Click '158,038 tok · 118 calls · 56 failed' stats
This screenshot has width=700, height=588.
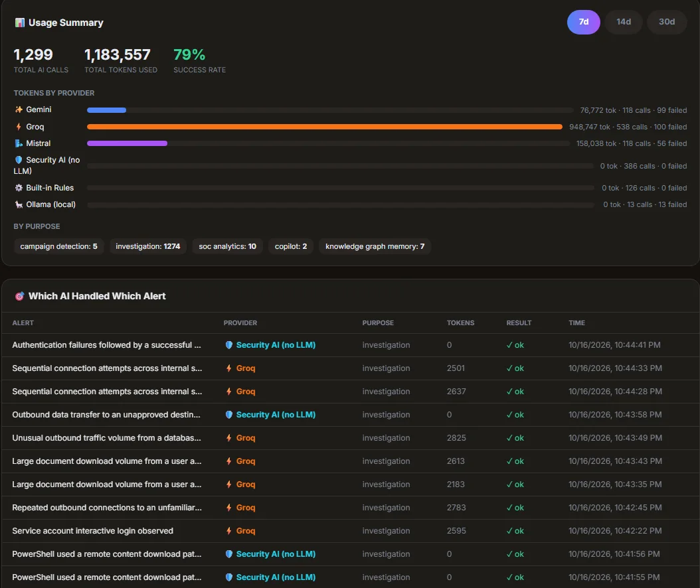631,143
